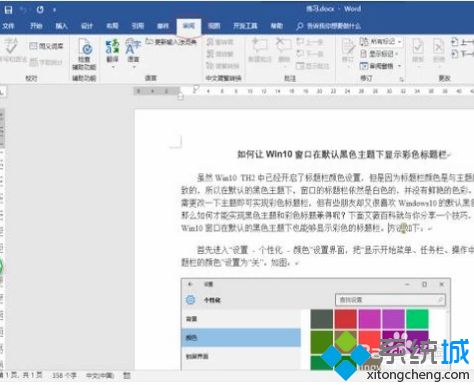Open the Customize Quick Access Toolbar arrow
The height and width of the screenshot is (385, 474).
pyautogui.click(x=54, y=10)
